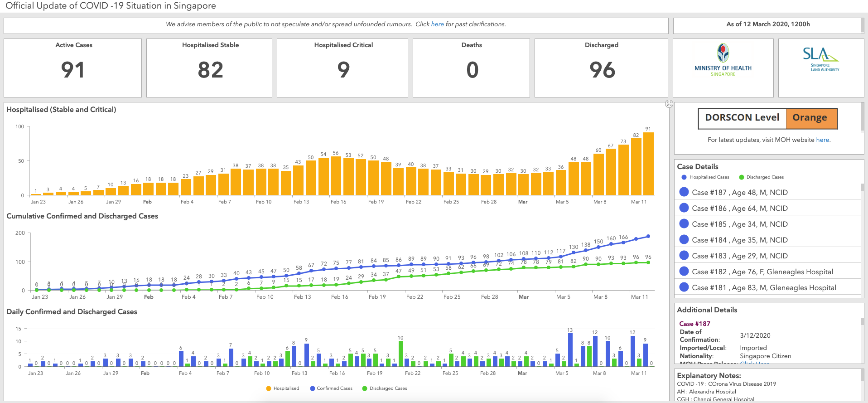Select the blue dot for Case #184

coord(684,239)
